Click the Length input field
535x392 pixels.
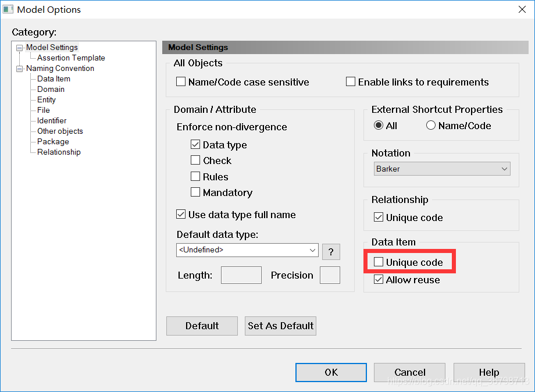coord(241,275)
